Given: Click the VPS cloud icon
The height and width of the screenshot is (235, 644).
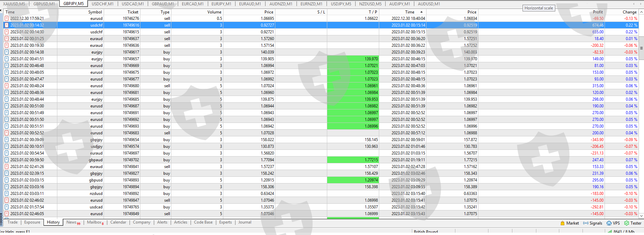Looking at the screenshot, I should point(609,223).
